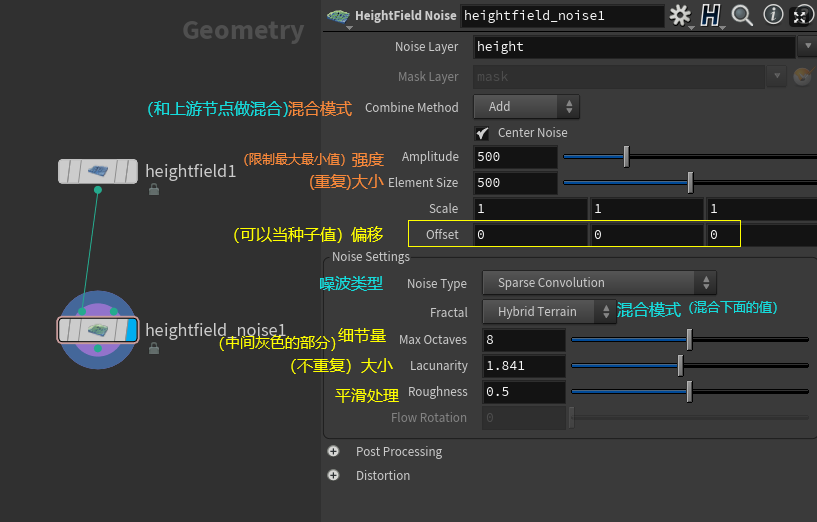
Task: Click the Offset parameter label
Action: pos(442,234)
